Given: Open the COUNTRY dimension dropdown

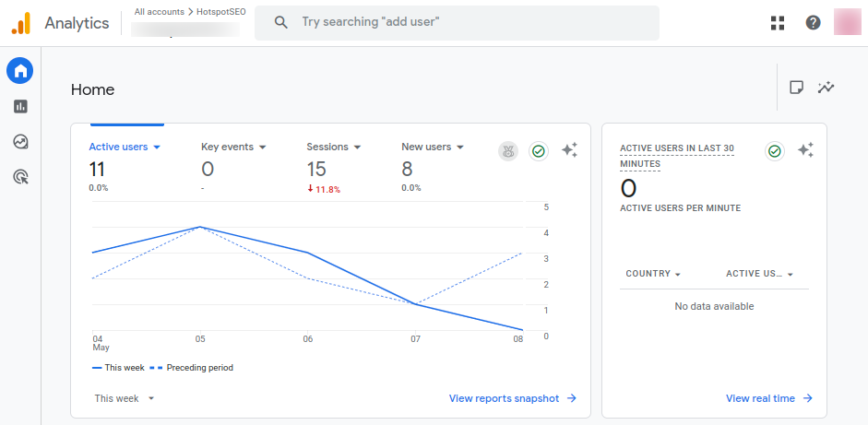Looking at the screenshot, I should (653, 274).
